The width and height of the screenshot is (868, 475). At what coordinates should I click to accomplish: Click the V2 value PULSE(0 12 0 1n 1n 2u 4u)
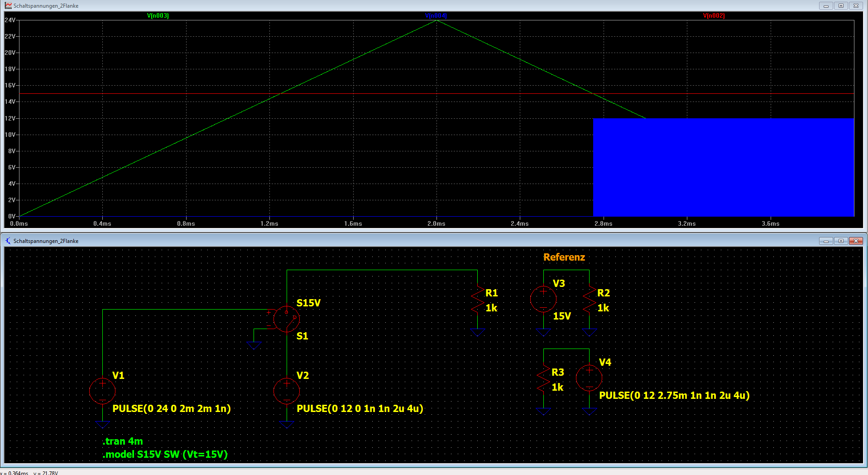360,408
